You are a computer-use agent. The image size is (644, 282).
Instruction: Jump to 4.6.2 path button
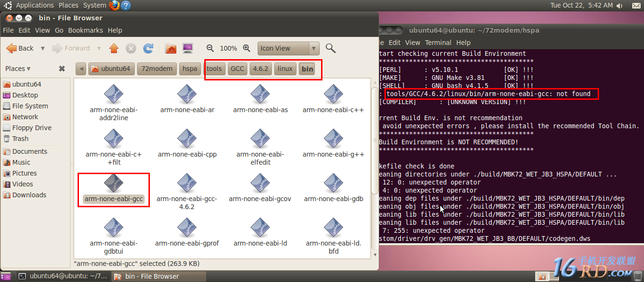pos(261,69)
